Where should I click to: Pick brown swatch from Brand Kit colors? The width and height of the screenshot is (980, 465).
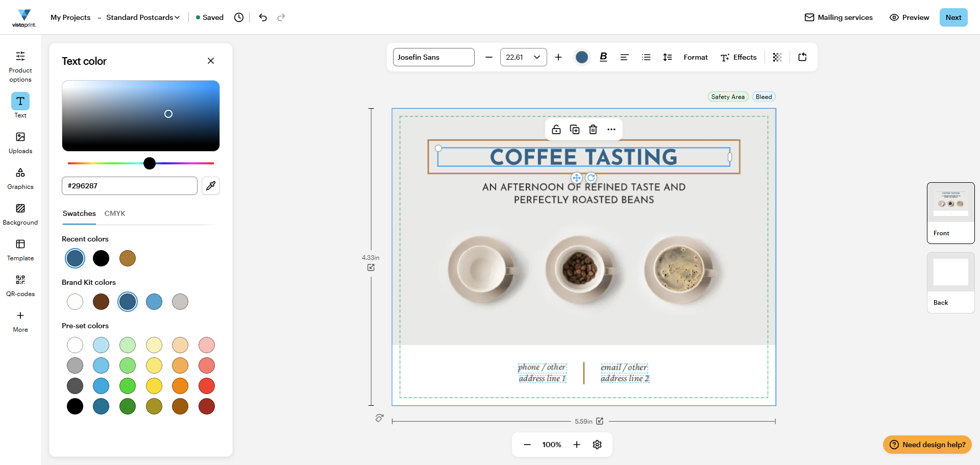(101, 302)
